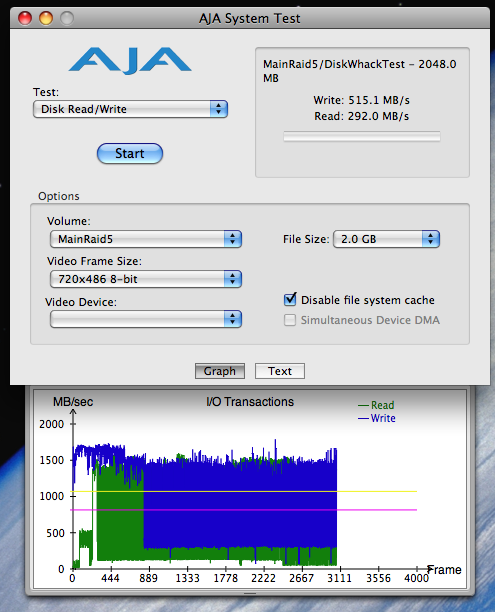
Task: Click the 3111 frame tick label
Action: [x=340, y=578]
